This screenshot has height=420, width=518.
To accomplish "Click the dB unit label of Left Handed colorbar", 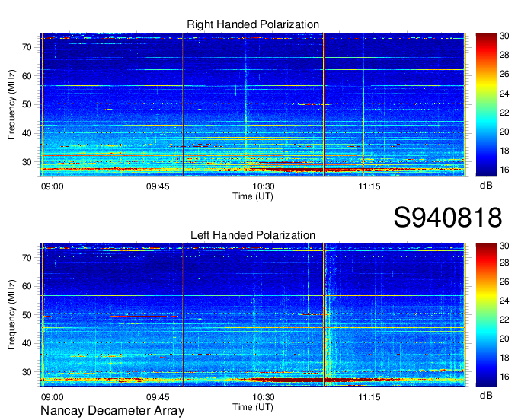I will pos(486,396).
